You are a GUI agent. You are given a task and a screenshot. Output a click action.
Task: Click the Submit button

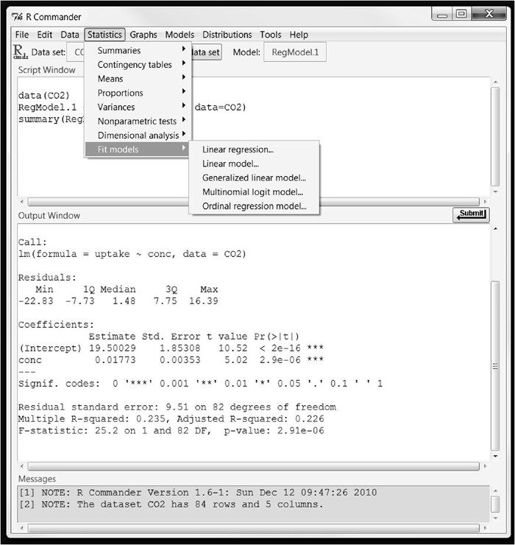pos(471,214)
